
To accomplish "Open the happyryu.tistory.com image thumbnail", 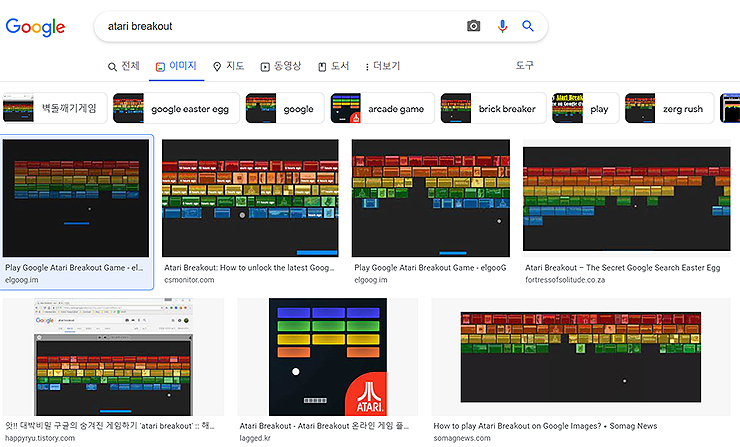I will (113, 357).
